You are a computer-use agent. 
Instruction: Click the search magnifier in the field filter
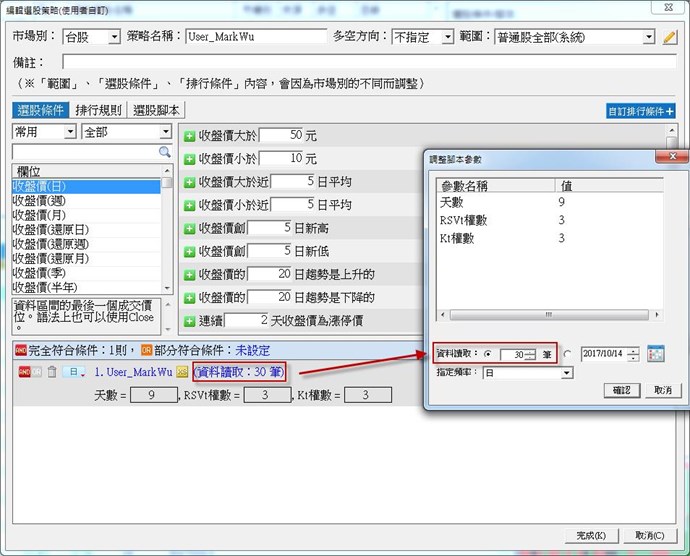pos(165,152)
